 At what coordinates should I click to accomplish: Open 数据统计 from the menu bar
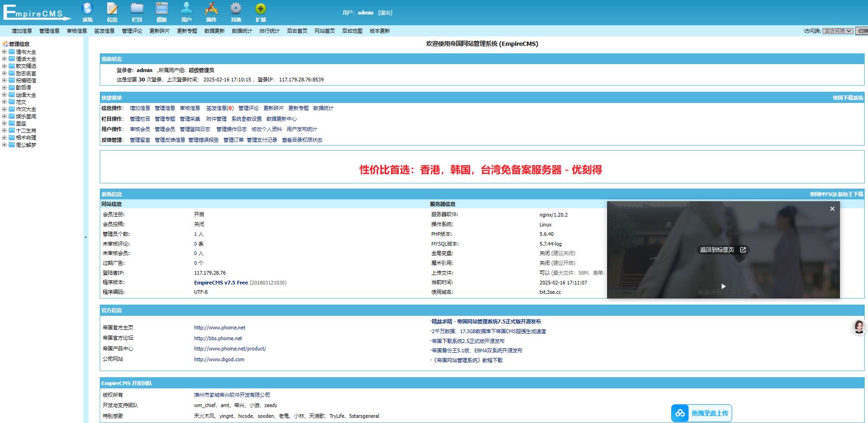(242, 30)
